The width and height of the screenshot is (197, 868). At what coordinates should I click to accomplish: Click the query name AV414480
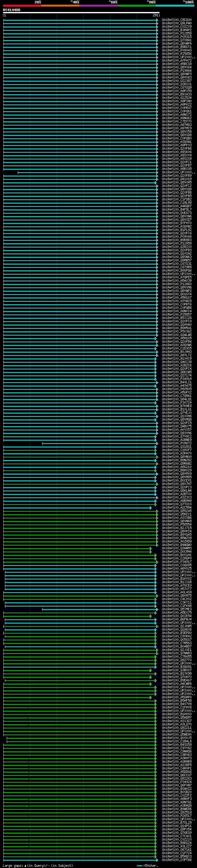(x=11, y=10)
